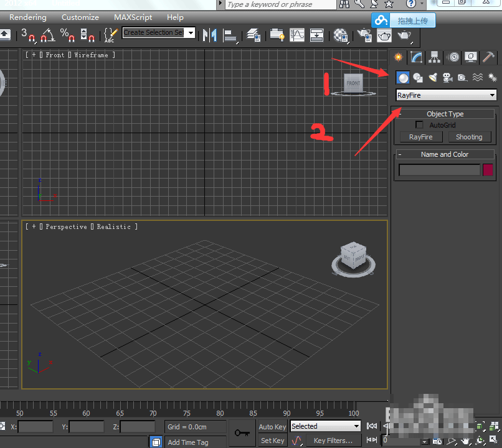Screen dimensions: 502x448
Task: Click the keyword search field
Action: [280, 4]
